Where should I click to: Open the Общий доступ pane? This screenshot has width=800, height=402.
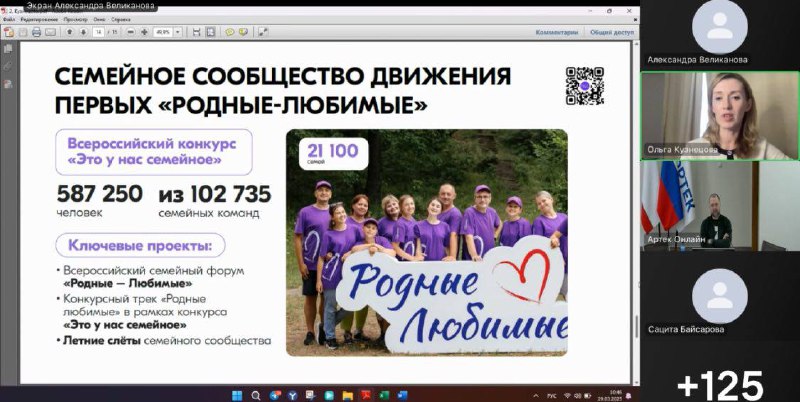click(612, 32)
